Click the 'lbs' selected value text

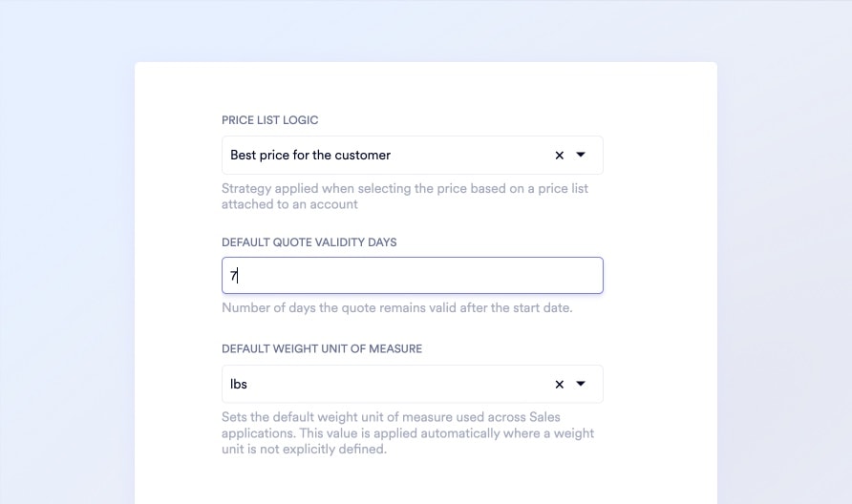coord(239,384)
